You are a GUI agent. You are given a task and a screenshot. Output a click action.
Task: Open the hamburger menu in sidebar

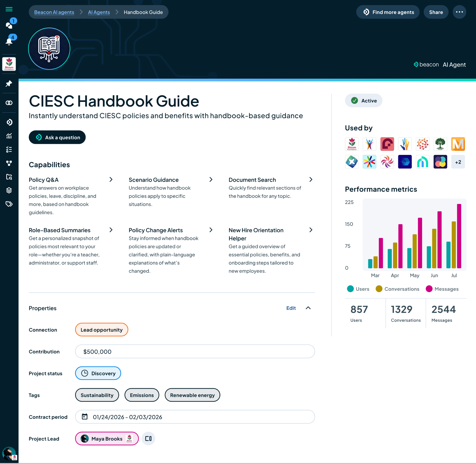pyautogui.click(x=9, y=9)
